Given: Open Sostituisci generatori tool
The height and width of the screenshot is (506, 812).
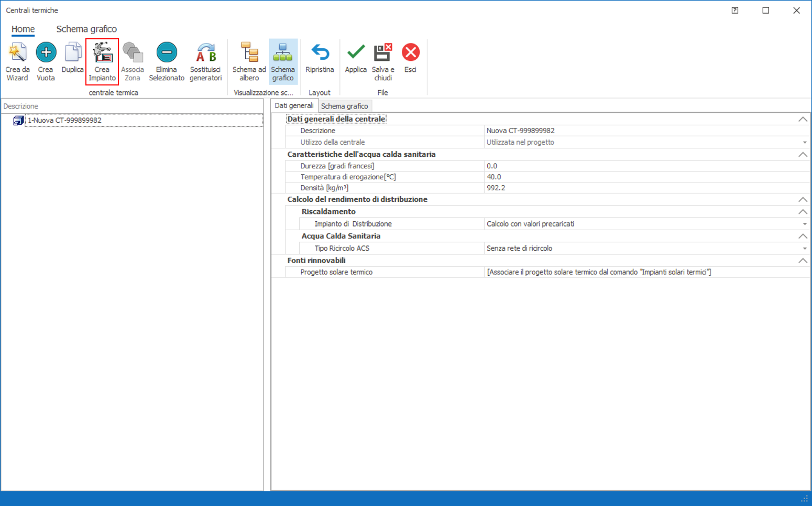Looking at the screenshot, I should pos(205,61).
